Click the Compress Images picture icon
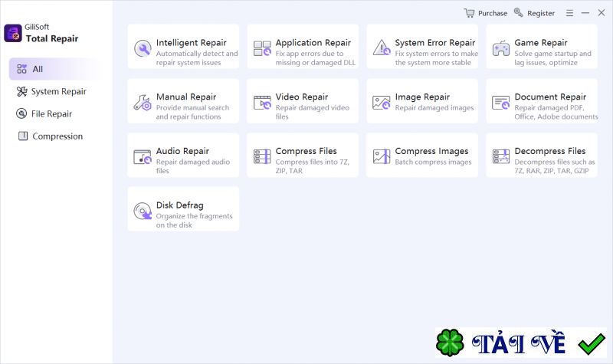The height and width of the screenshot is (364, 613). click(382, 156)
